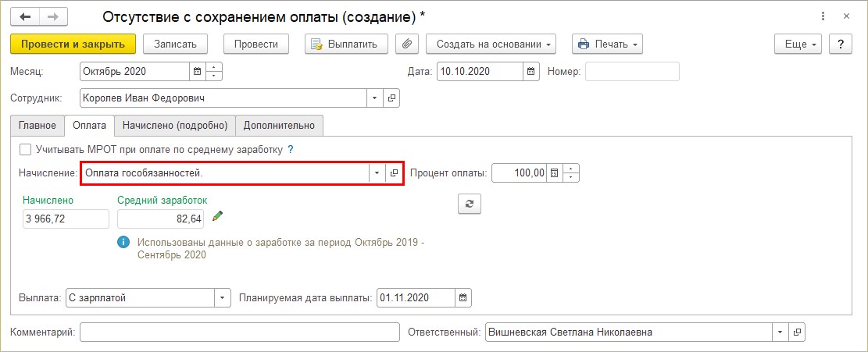
Task: Click the recalculate refresh button
Action: (x=470, y=204)
